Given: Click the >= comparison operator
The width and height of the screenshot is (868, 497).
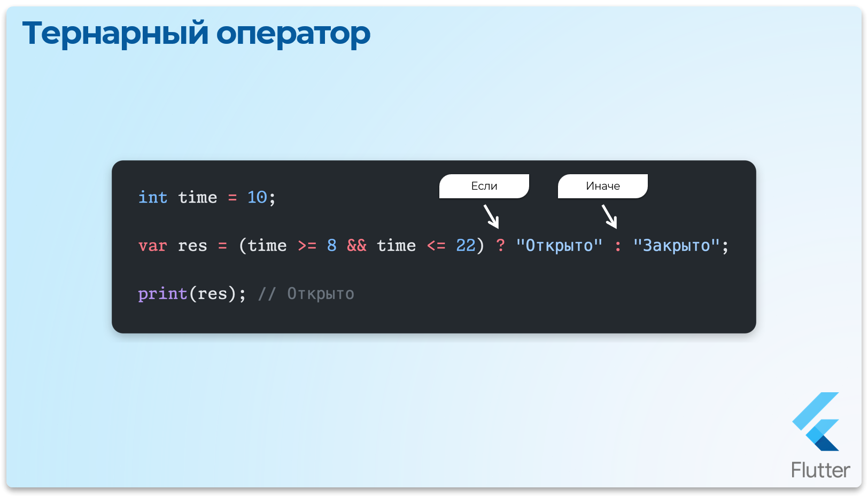Looking at the screenshot, I should (308, 246).
